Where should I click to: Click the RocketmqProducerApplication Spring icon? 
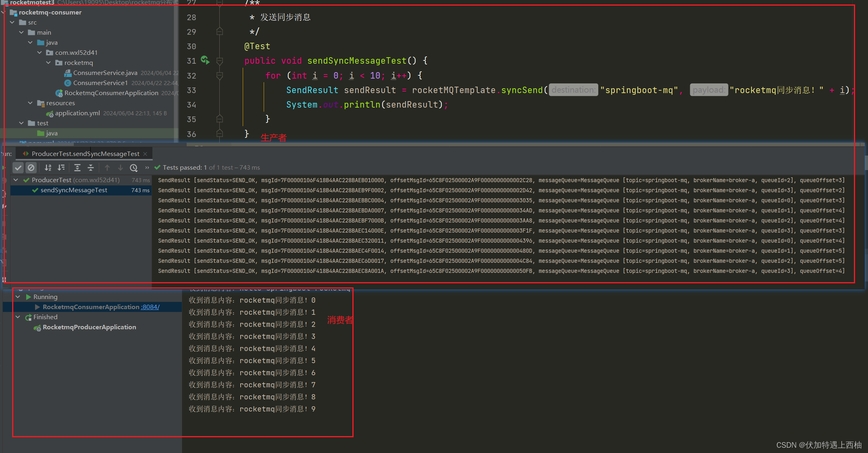tap(37, 328)
